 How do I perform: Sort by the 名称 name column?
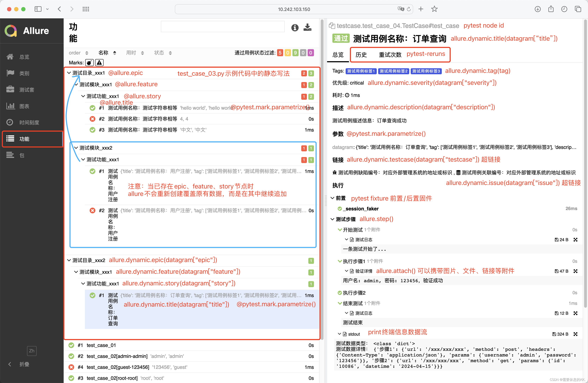pyautogui.click(x=107, y=53)
